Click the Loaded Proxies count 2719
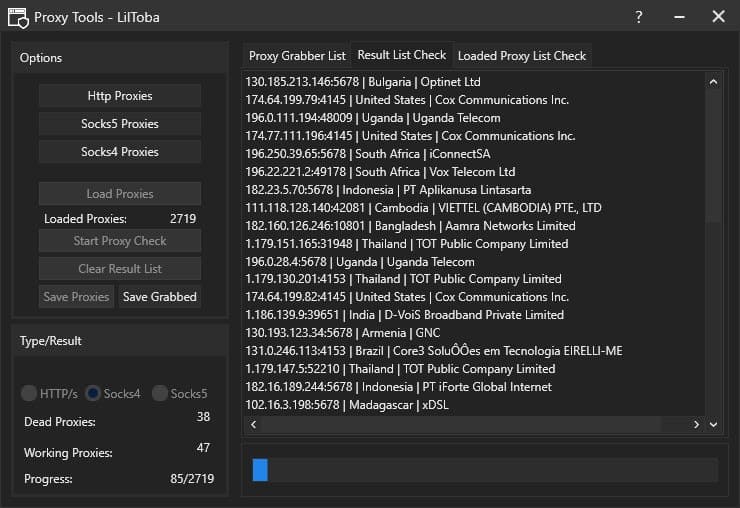 pos(183,219)
